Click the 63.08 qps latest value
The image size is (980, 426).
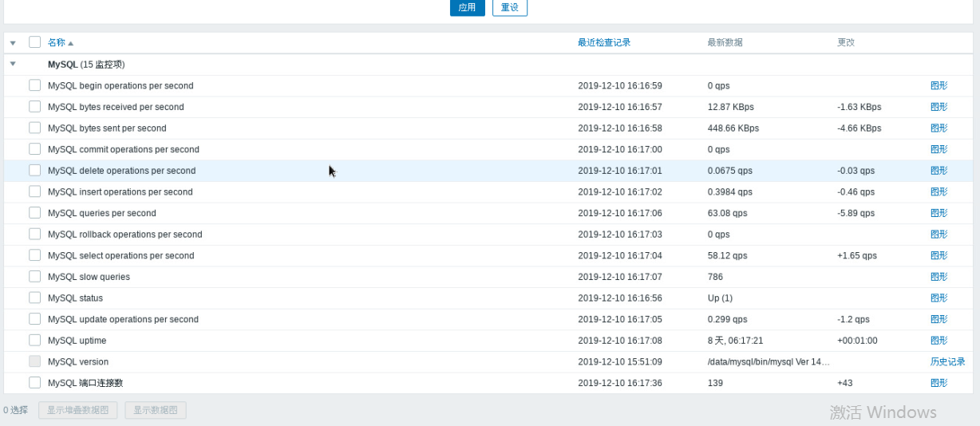[x=727, y=213]
